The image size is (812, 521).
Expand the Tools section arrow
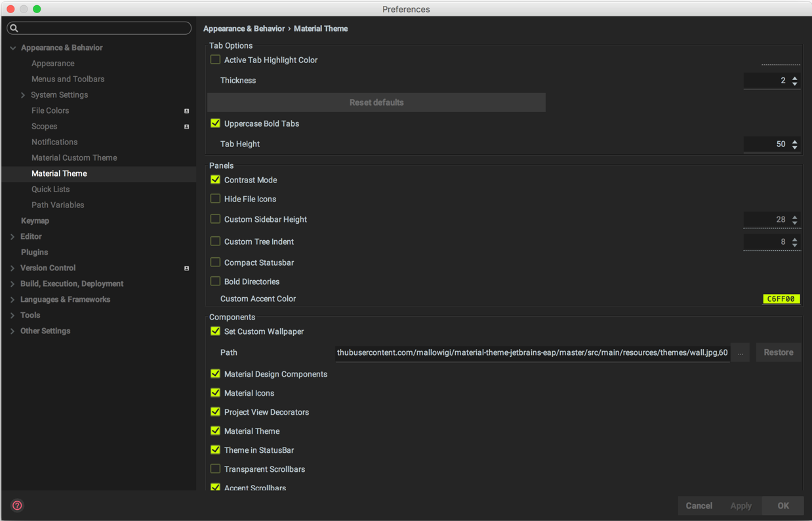pos(12,316)
